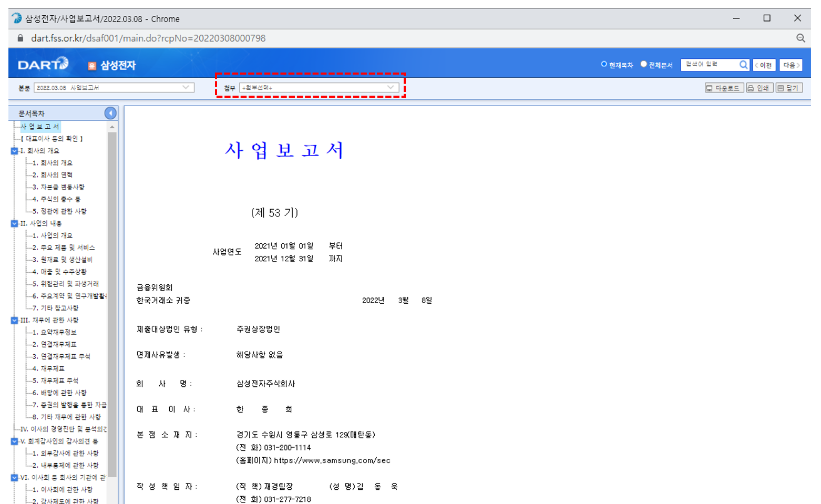The image size is (821, 504).
Task: Open 1. 사업의 개요 in the tree
Action: coord(53,235)
